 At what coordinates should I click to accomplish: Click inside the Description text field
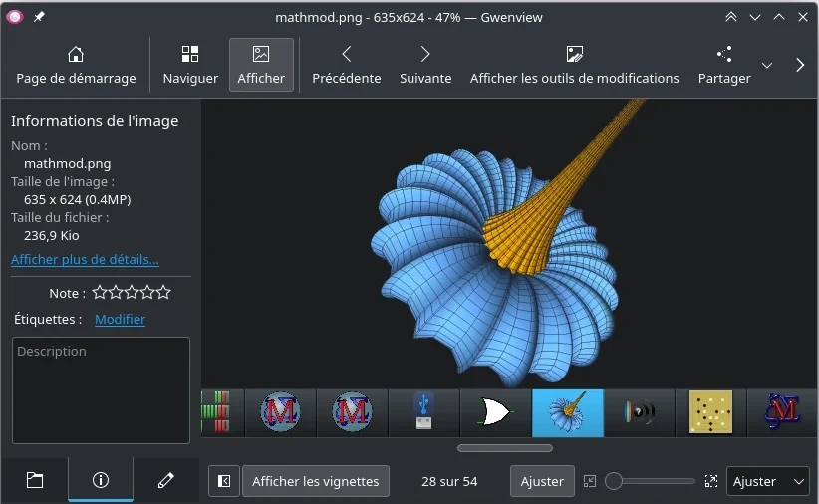[101, 390]
